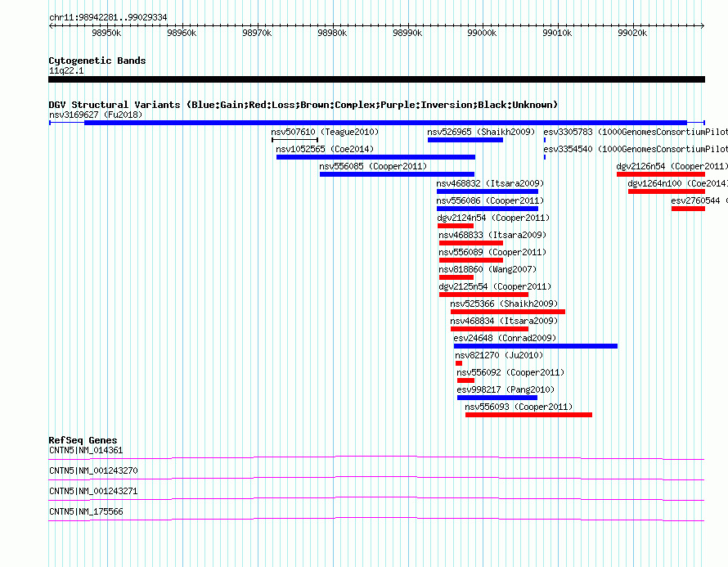Select the blue bar under nsv556086
The height and width of the screenshot is (567, 728).
488,209
